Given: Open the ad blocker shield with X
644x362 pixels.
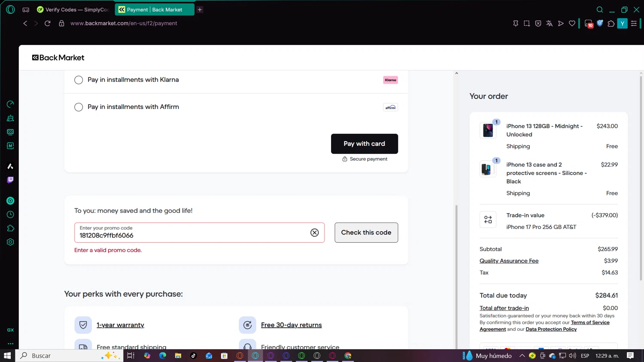Looking at the screenshot, I should point(538,24).
